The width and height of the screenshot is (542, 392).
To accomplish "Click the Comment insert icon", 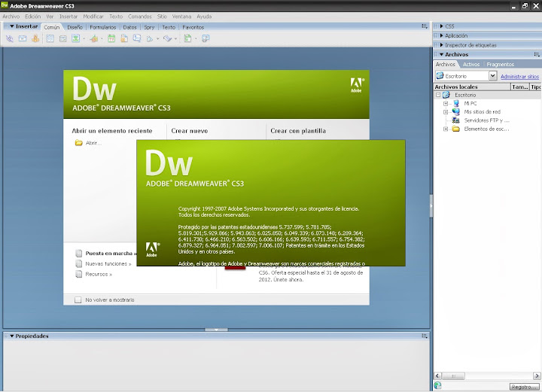I will pos(137,38).
